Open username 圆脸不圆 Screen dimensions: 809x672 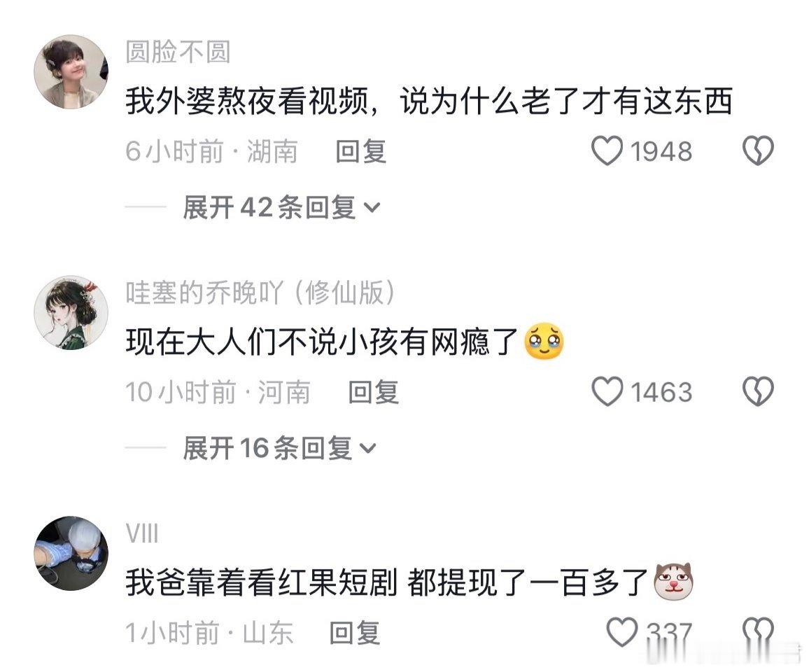tap(178, 52)
